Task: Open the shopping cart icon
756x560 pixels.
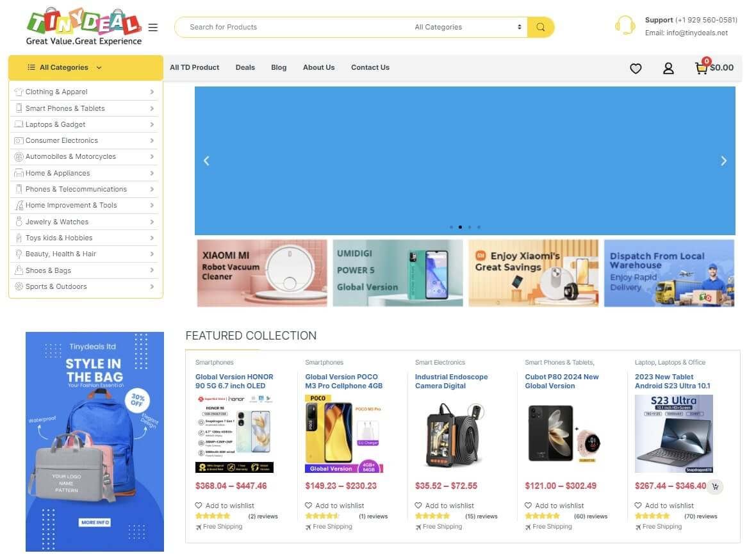Action: point(701,68)
